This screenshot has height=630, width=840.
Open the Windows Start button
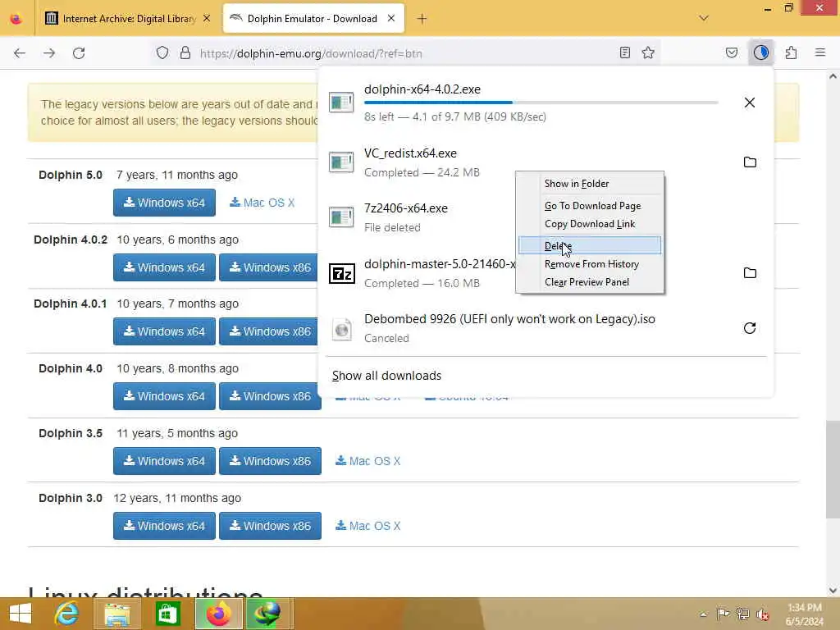[x=21, y=614]
